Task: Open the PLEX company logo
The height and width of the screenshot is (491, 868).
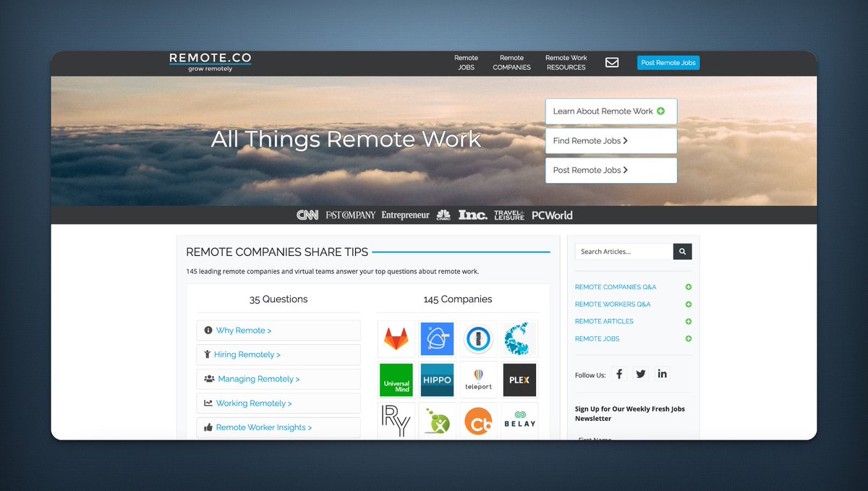Action: tap(519, 380)
